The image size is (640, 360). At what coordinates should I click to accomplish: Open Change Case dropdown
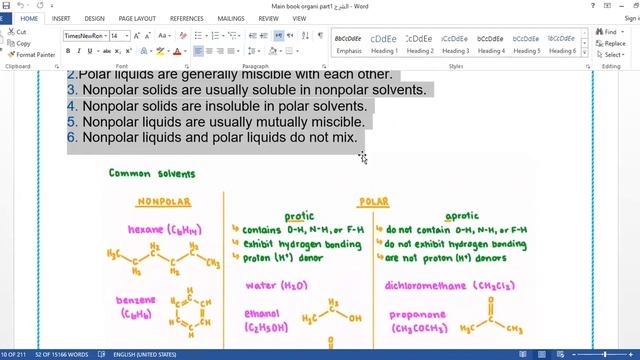pos(164,36)
